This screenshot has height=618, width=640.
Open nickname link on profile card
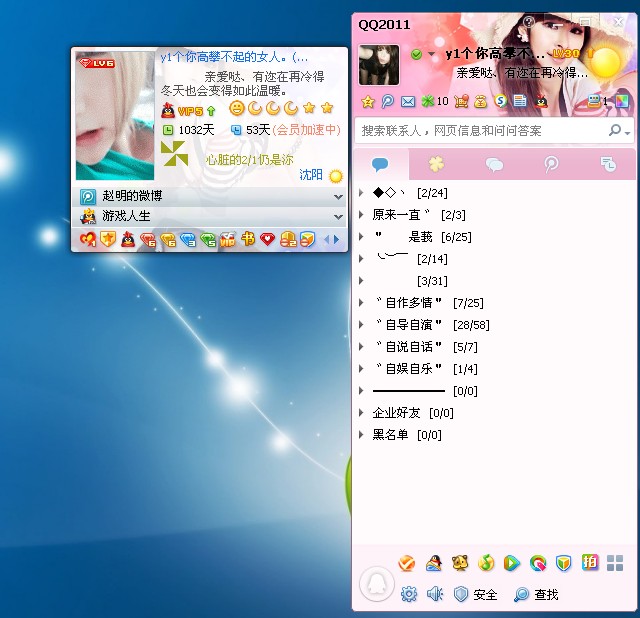click(234, 57)
